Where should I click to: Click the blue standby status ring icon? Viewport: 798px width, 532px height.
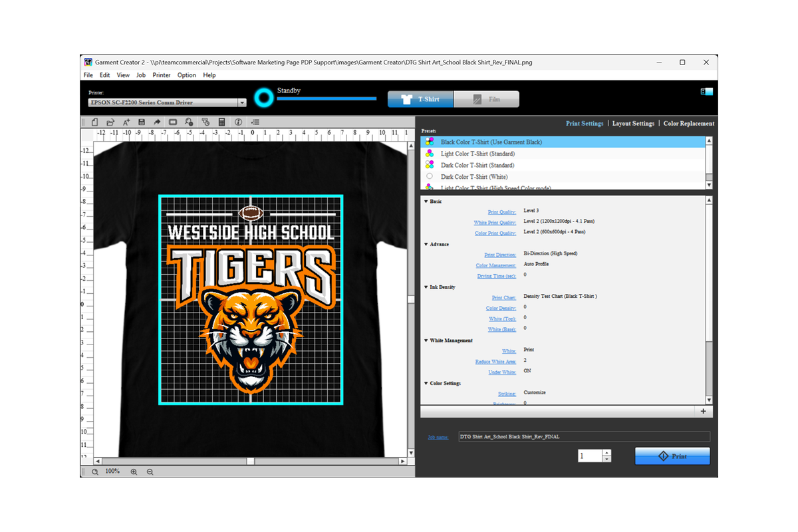(264, 99)
